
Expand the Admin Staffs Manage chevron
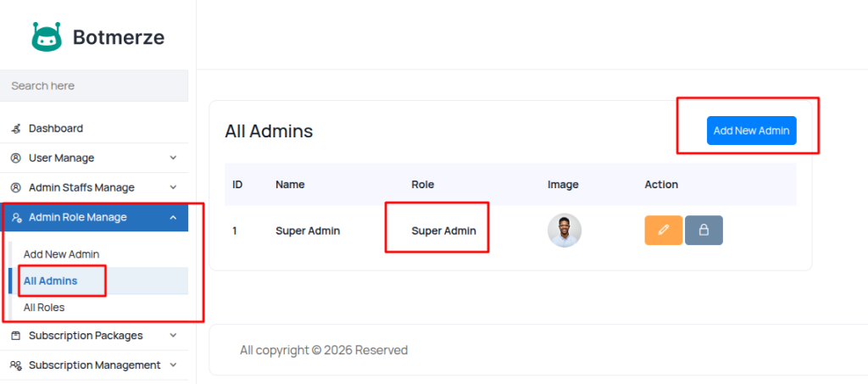click(x=173, y=188)
